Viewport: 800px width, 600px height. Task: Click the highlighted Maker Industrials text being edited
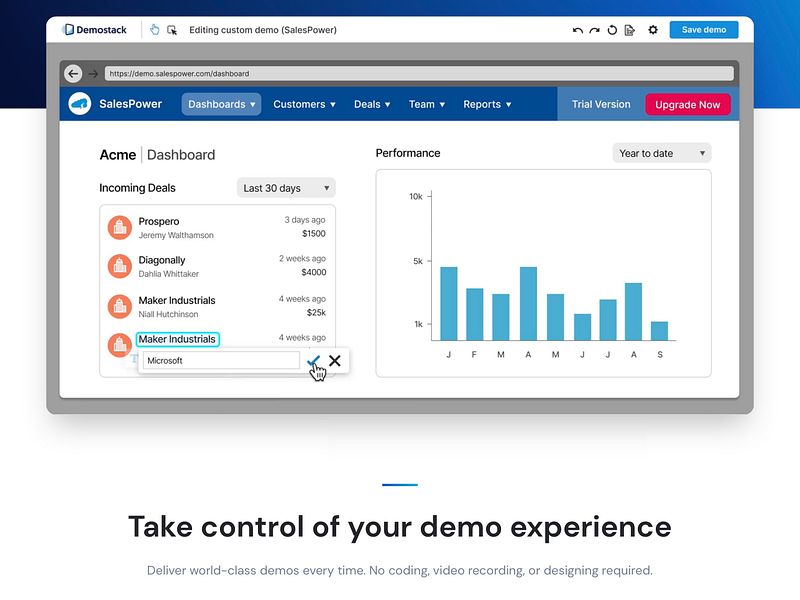pyautogui.click(x=177, y=339)
